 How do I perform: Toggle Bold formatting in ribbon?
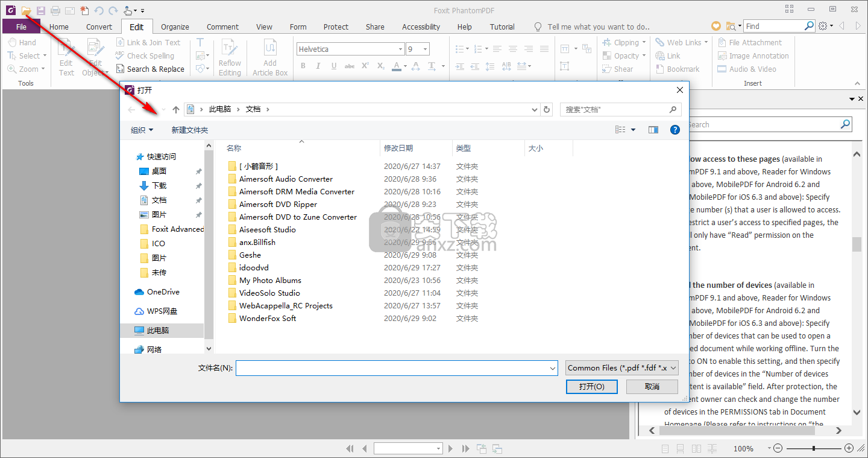tap(303, 66)
